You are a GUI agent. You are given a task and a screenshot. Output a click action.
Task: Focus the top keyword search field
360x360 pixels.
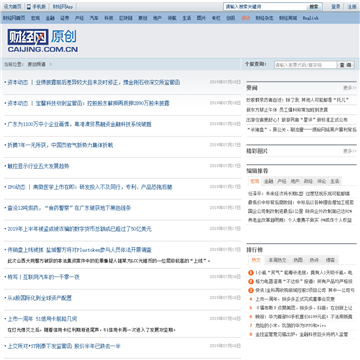coord(265,6)
